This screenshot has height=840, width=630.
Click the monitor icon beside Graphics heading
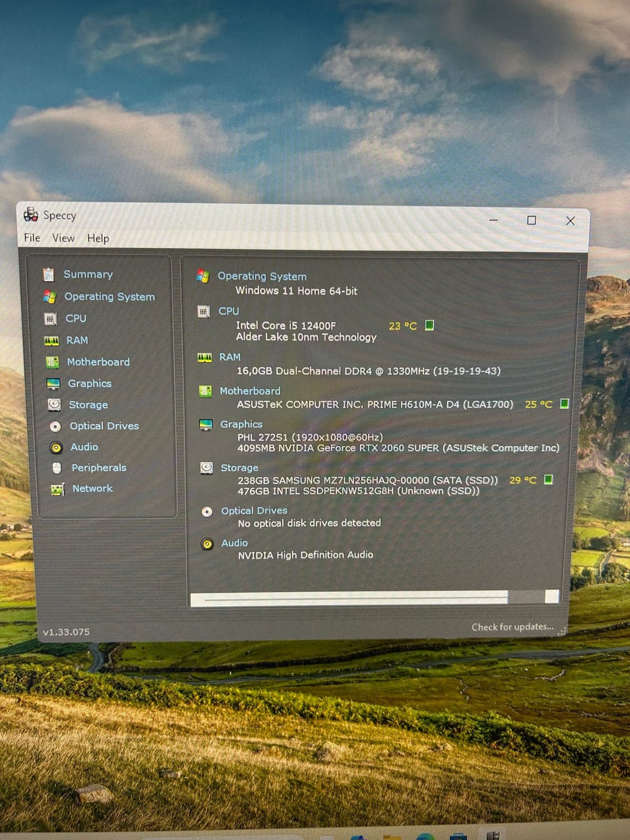pos(206,425)
